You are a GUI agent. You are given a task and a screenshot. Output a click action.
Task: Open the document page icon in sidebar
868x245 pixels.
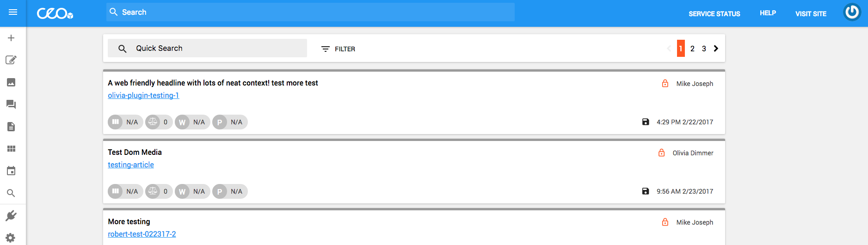(x=11, y=127)
